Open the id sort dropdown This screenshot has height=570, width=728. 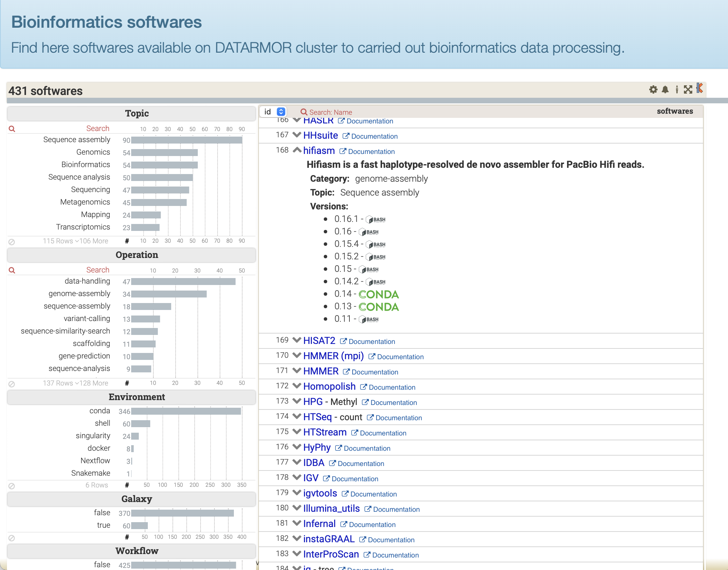pos(273,112)
